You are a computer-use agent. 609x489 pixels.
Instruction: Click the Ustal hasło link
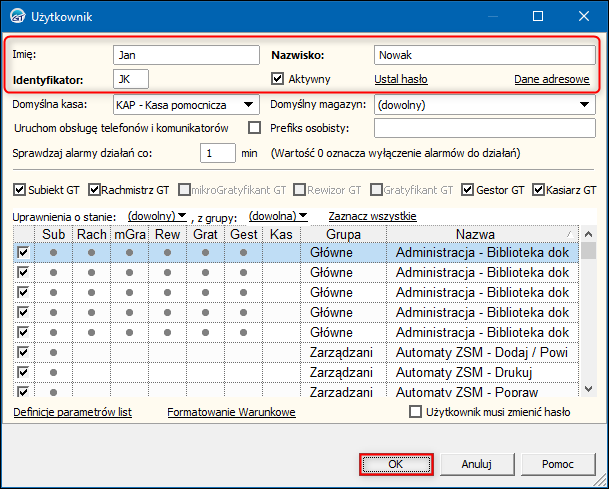(x=402, y=79)
